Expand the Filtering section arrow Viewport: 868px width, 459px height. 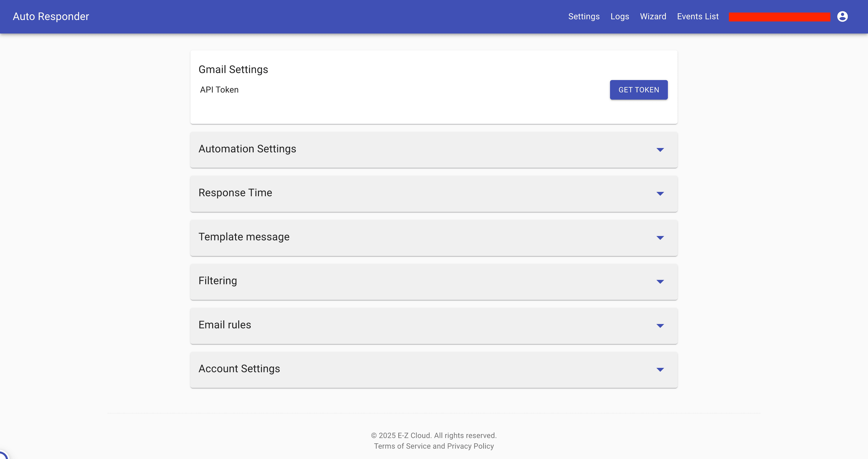[660, 282]
